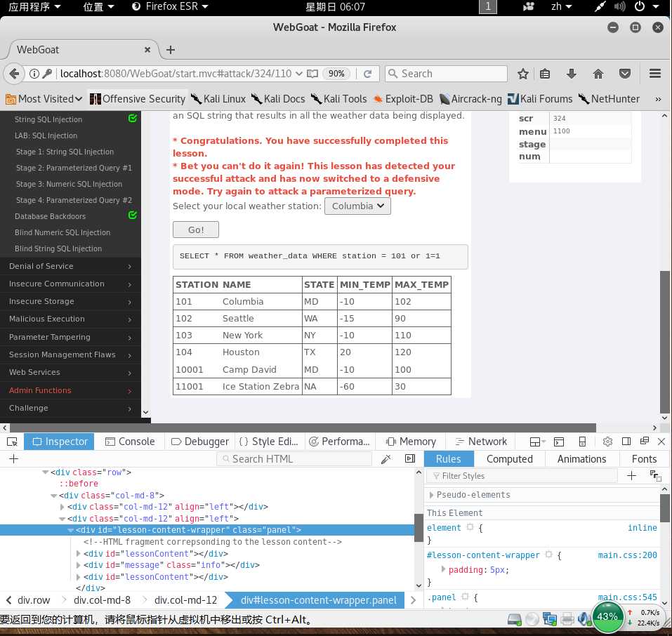Go back with the Firefox back arrow
The image size is (672, 636).
click(14, 74)
